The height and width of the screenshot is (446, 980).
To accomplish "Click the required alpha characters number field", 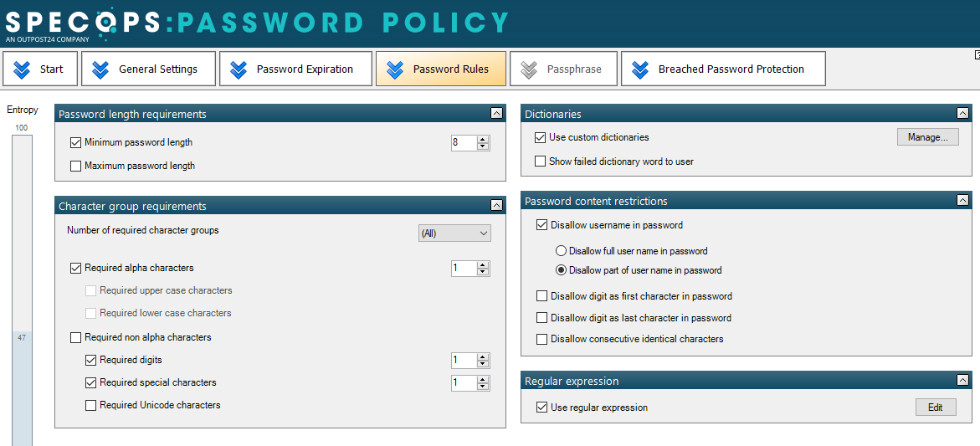I will coord(464,269).
